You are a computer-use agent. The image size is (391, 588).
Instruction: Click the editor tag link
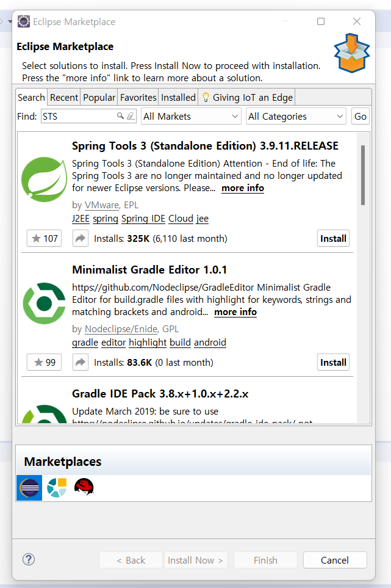click(113, 343)
